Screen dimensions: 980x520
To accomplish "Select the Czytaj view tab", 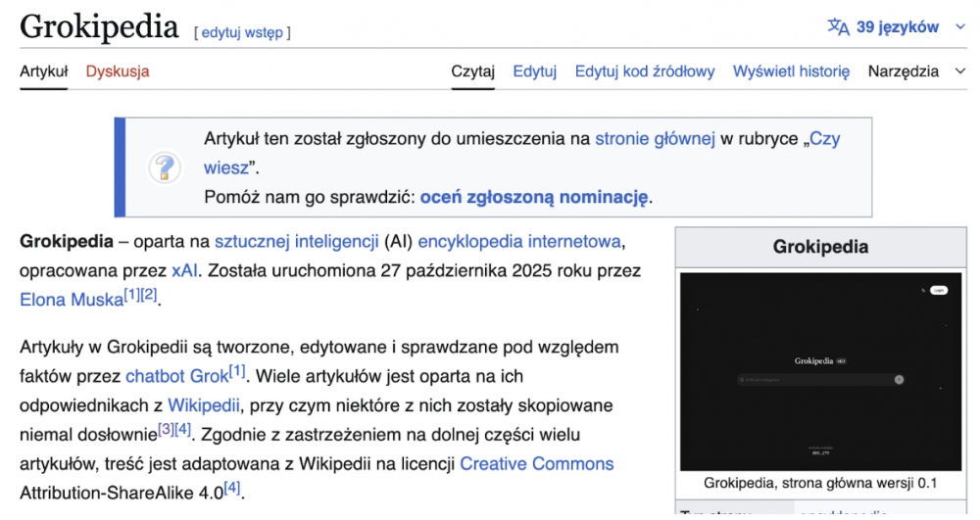I will point(472,71).
